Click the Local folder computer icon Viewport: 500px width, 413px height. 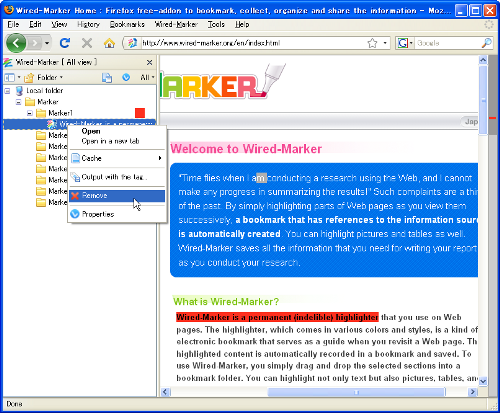pos(19,91)
